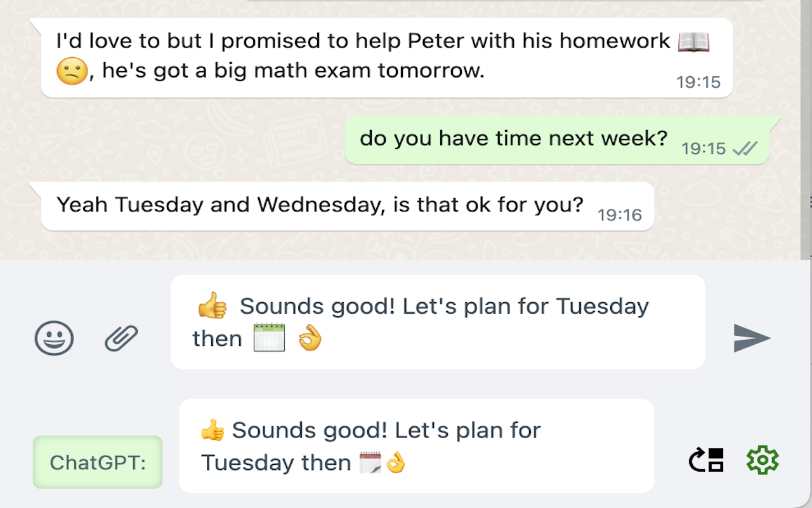This screenshot has height=508, width=812.
Task: Open the ChatGPT extension settings gear
Action: coord(763,459)
